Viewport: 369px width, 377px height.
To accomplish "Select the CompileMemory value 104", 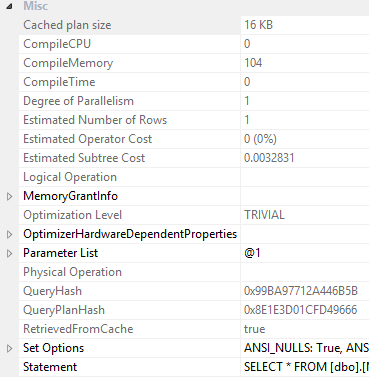I will tap(305, 63).
